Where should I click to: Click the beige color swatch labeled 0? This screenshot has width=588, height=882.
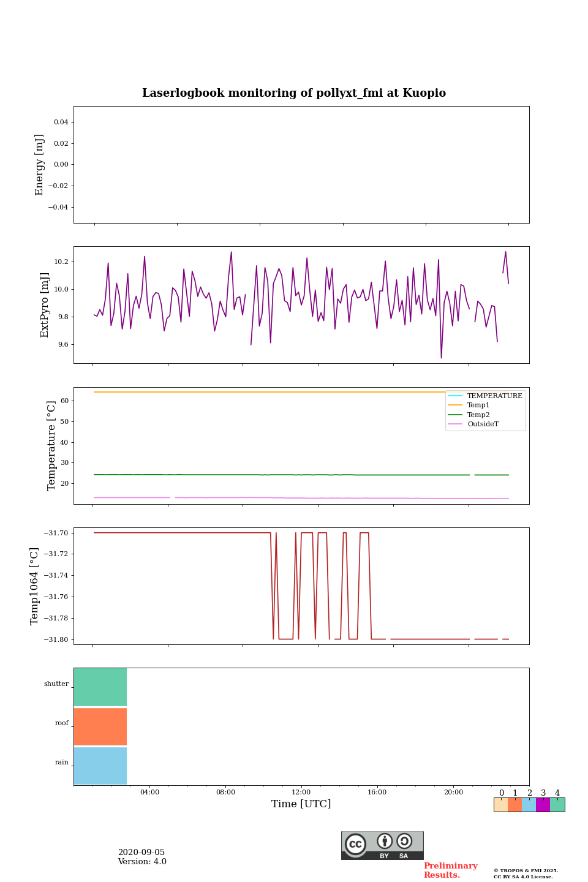coord(501,805)
